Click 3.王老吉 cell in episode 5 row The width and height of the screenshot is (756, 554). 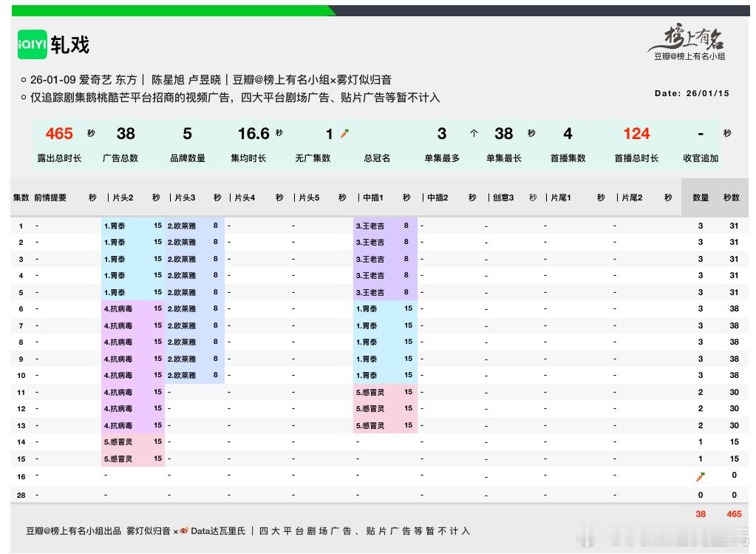[x=370, y=292]
